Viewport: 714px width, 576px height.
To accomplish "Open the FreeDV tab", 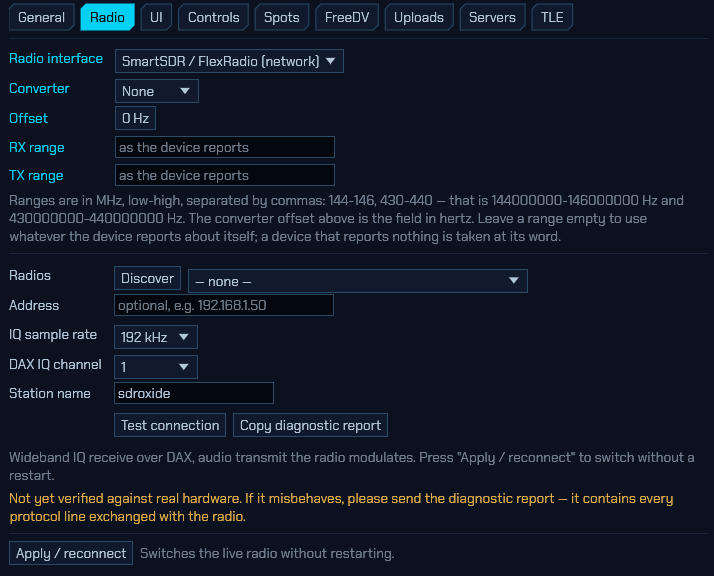I will point(347,17).
